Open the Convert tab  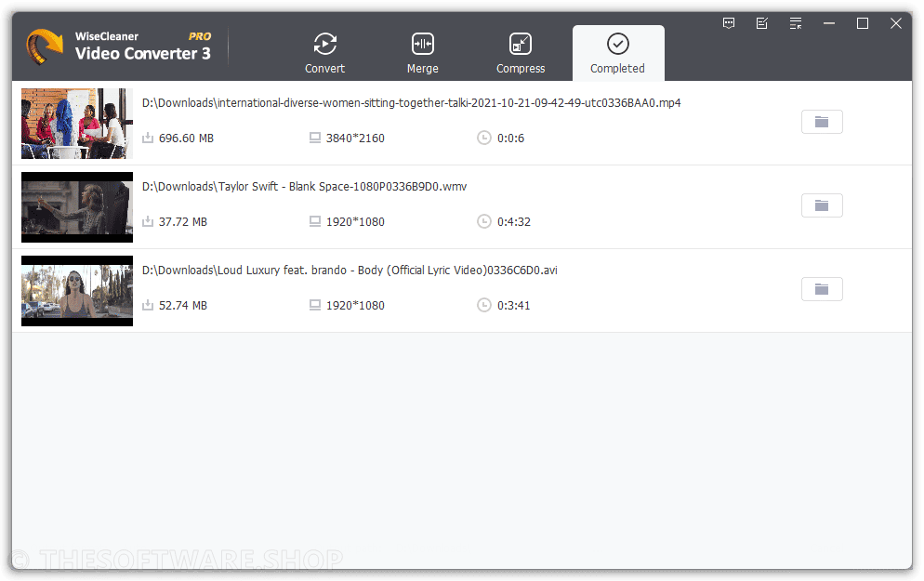pos(324,53)
